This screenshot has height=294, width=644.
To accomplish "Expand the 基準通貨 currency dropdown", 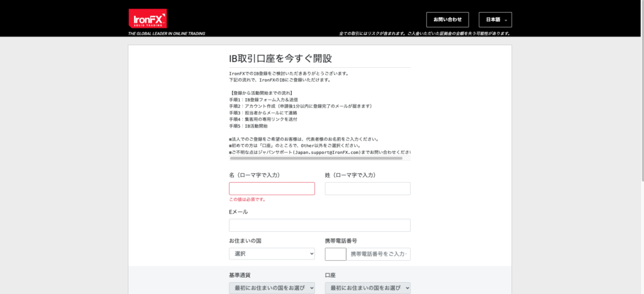I will click(272, 288).
